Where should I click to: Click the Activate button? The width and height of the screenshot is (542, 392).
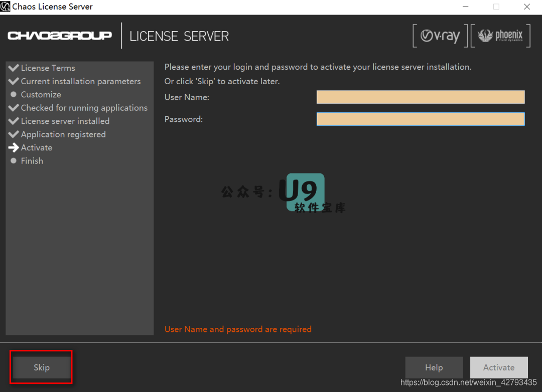tap(499, 367)
